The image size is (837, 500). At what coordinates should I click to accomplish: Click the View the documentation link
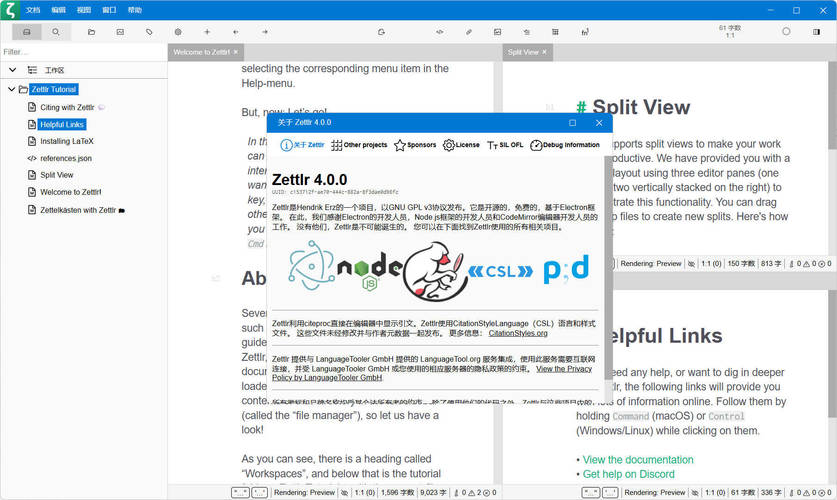coord(638,460)
